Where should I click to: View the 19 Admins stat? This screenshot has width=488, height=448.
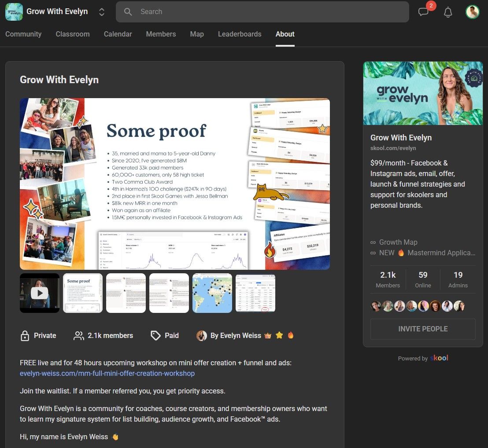click(x=458, y=279)
